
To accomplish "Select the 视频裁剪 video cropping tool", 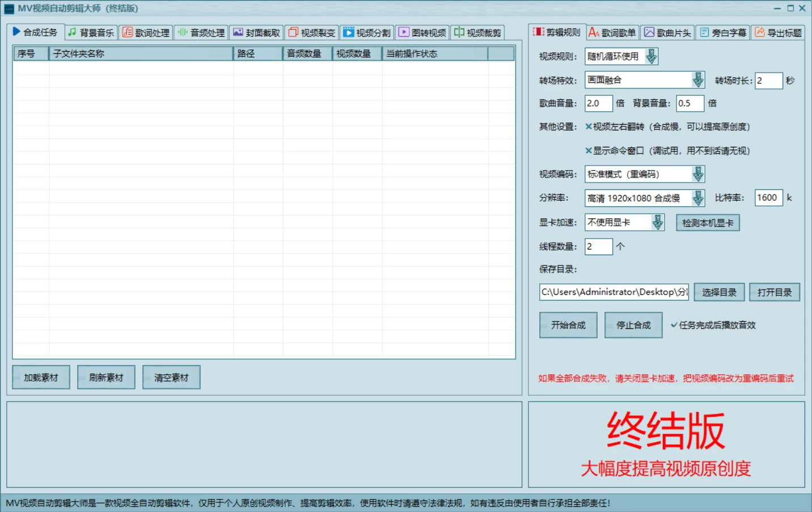I will [479, 32].
